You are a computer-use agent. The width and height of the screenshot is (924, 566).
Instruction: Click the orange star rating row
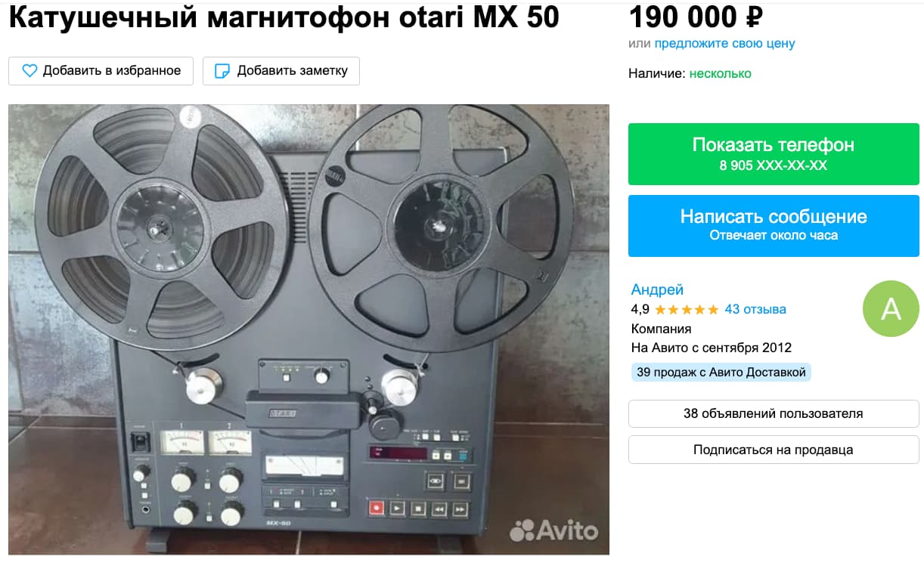[687, 309]
